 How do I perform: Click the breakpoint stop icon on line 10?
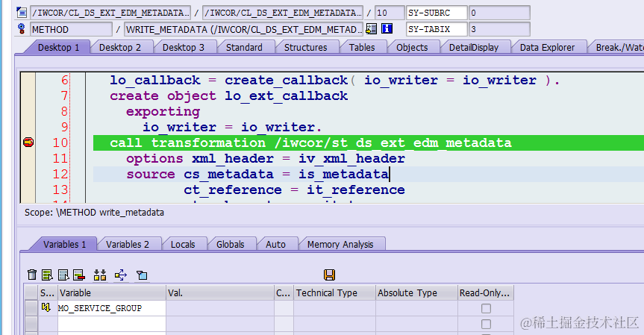pyautogui.click(x=28, y=143)
